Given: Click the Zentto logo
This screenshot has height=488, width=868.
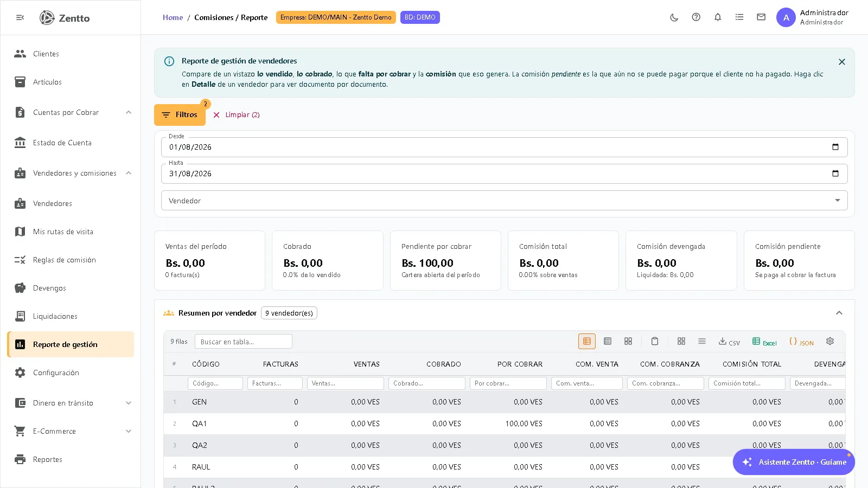Looking at the screenshot, I should click(65, 18).
